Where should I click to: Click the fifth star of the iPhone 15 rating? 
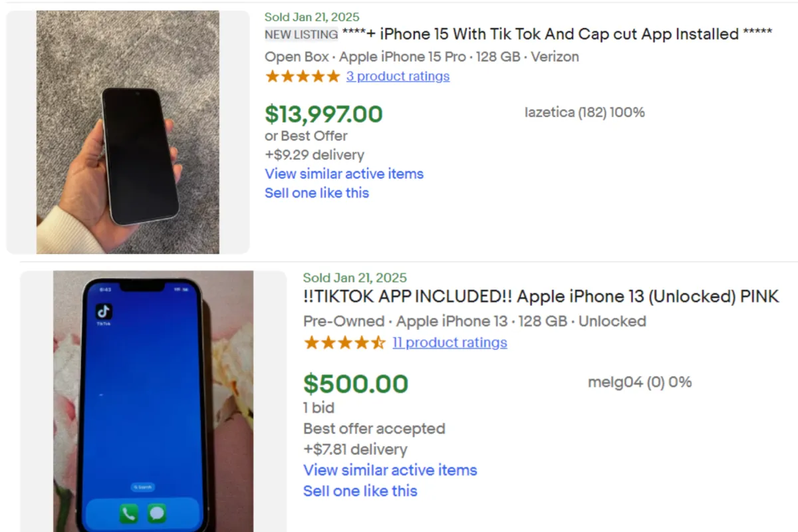[x=332, y=76]
